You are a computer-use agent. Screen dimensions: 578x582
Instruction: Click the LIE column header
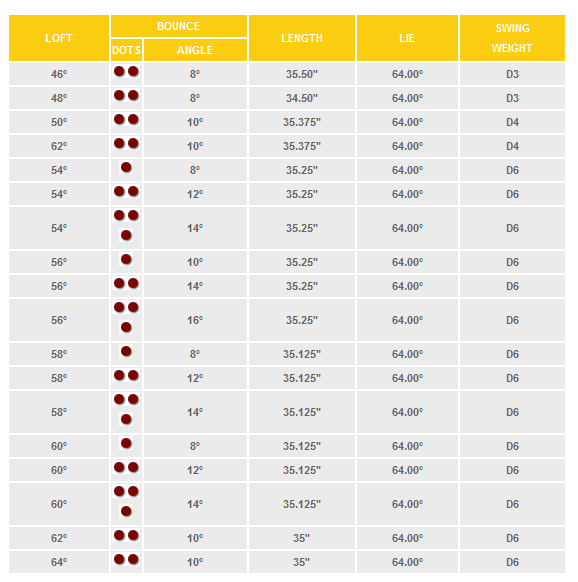coord(407,38)
